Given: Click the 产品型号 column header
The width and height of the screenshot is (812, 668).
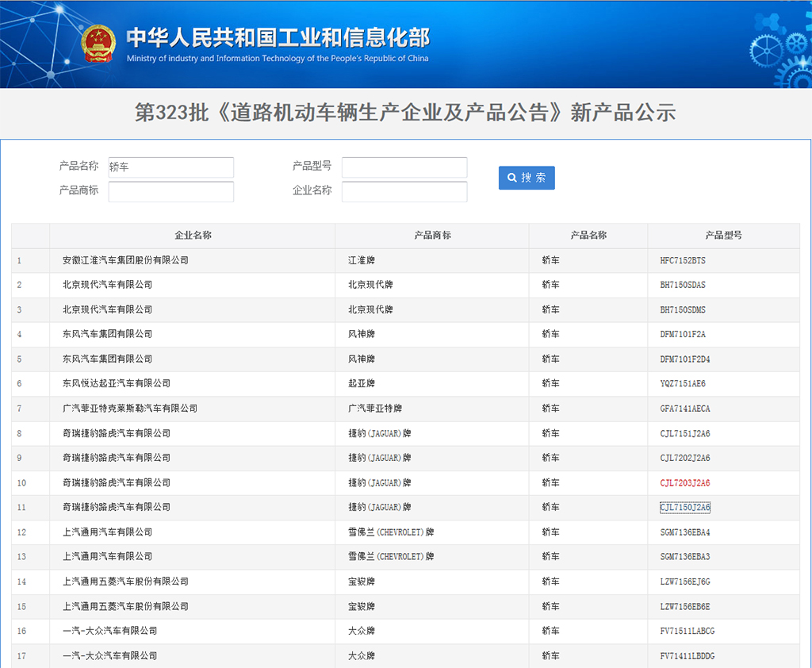Looking at the screenshot, I should click(x=723, y=236).
